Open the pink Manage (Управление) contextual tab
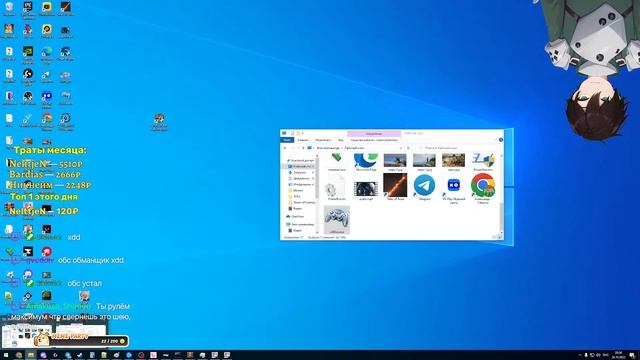Image resolution: width=640 pixels, height=360 pixels. [x=374, y=133]
